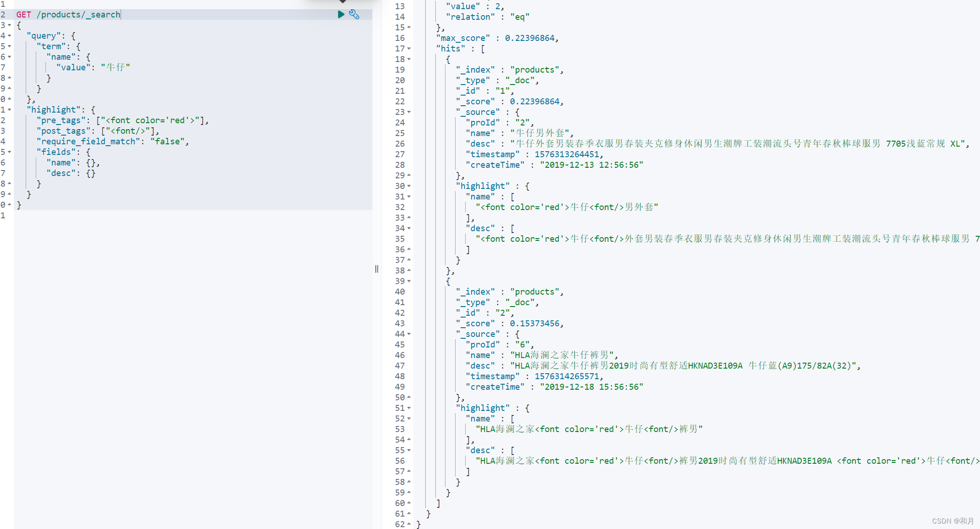The width and height of the screenshot is (980, 529).
Task: Click the second hit name "HLA海澜之家牛仔裤男"
Action: coord(562,355)
